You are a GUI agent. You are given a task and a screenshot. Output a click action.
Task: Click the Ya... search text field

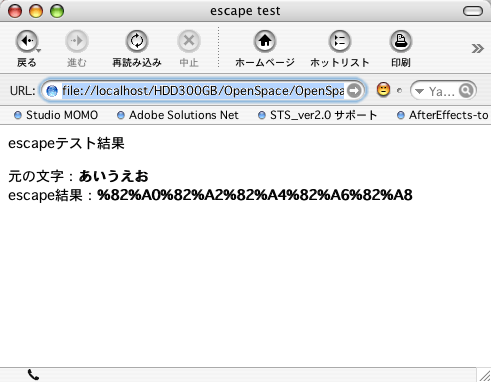pyautogui.click(x=442, y=91)
